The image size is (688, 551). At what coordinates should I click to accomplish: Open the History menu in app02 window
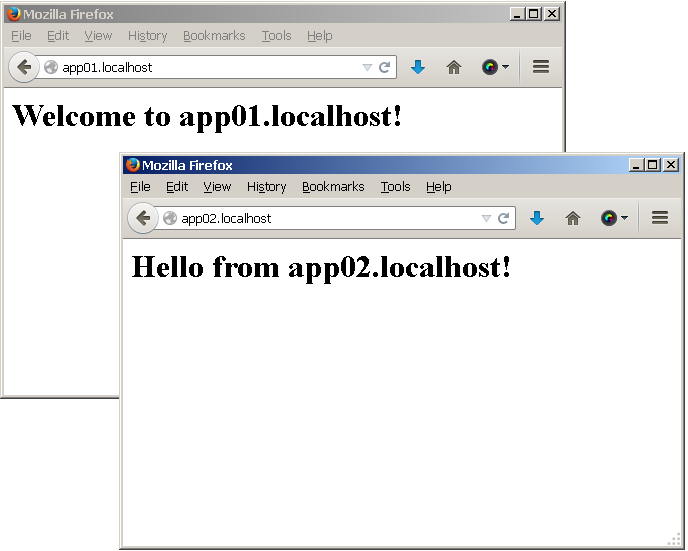tap(266, 187)
